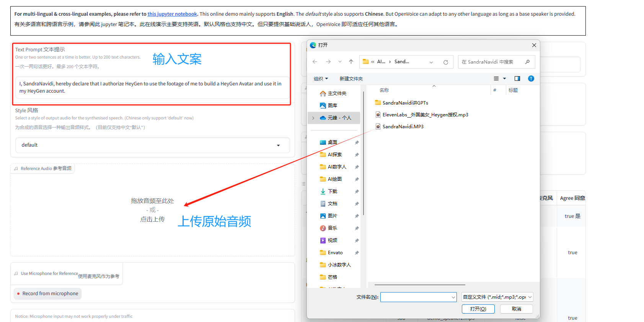Change the file view layout icon

pos(496,78)
